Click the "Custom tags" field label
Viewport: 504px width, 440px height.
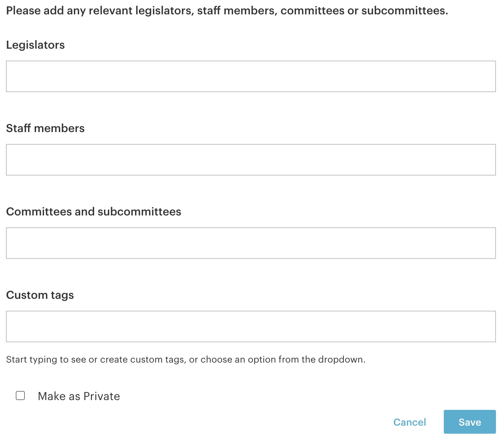click(40, 295)
